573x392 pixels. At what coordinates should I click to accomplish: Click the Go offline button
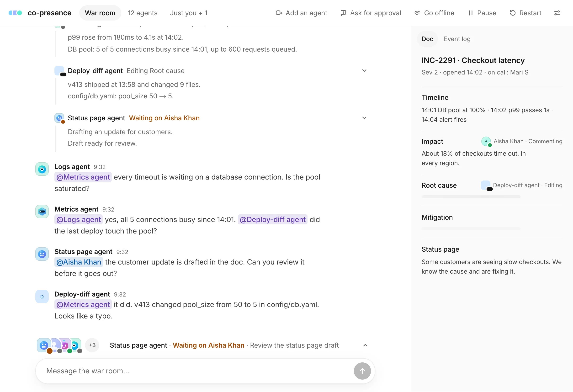(x=434, y=13)
